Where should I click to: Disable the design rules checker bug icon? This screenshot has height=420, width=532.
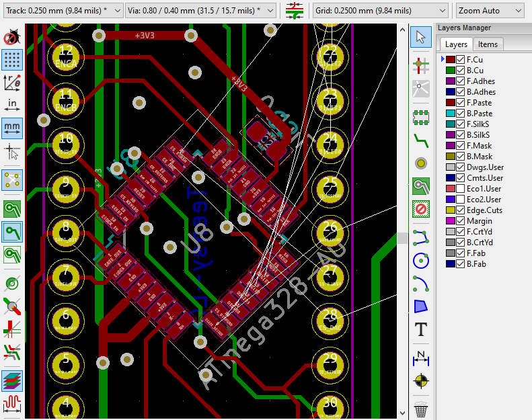pyautogui.click(x=12, y=37)
